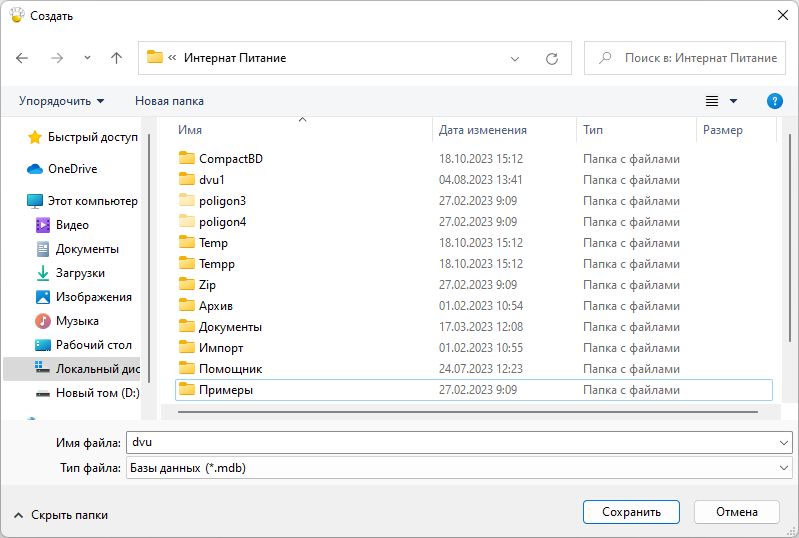
Task: Expand the recent locations dropdown arrow
Action: [87, 58]
